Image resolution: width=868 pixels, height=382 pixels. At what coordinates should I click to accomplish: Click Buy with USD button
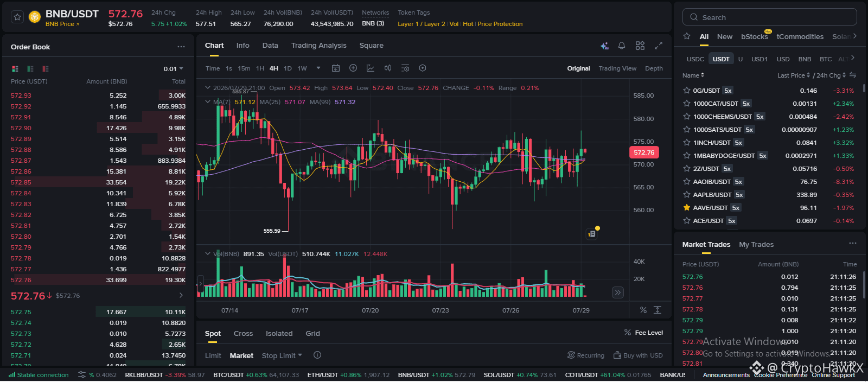638,355
